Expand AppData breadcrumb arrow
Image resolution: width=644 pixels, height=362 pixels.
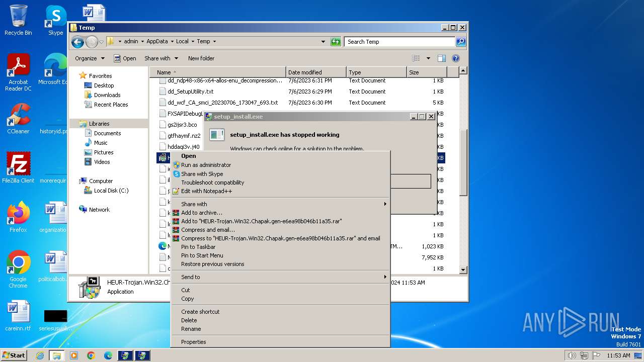click(172, 42)
